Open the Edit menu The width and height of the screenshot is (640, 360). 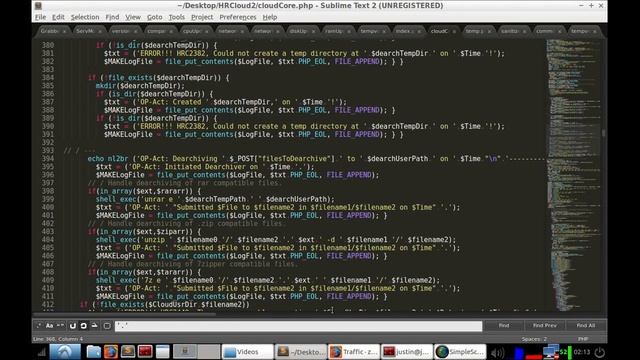coord(58,17)
